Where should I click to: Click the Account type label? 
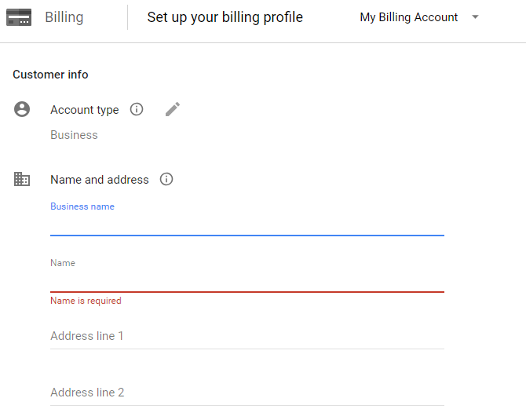(84, 110)
